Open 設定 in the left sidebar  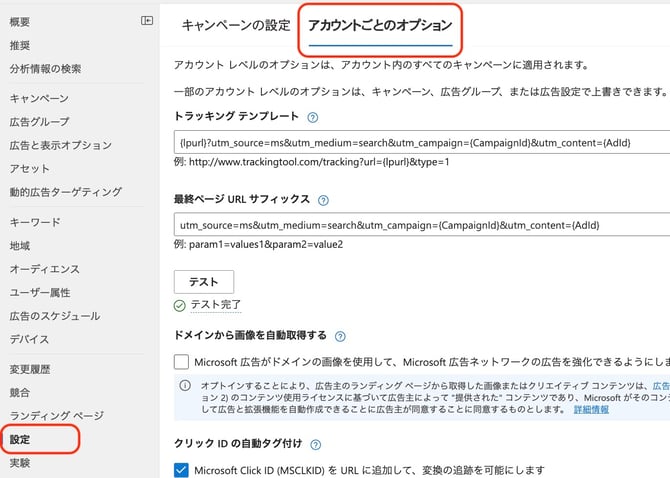click(x=20, y=439)
